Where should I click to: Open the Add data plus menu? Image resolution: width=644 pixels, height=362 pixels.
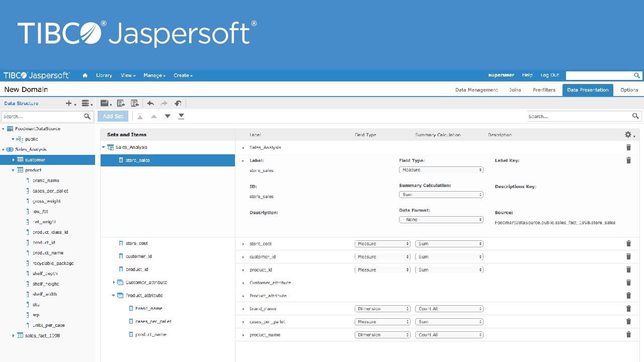click(71, 104)
